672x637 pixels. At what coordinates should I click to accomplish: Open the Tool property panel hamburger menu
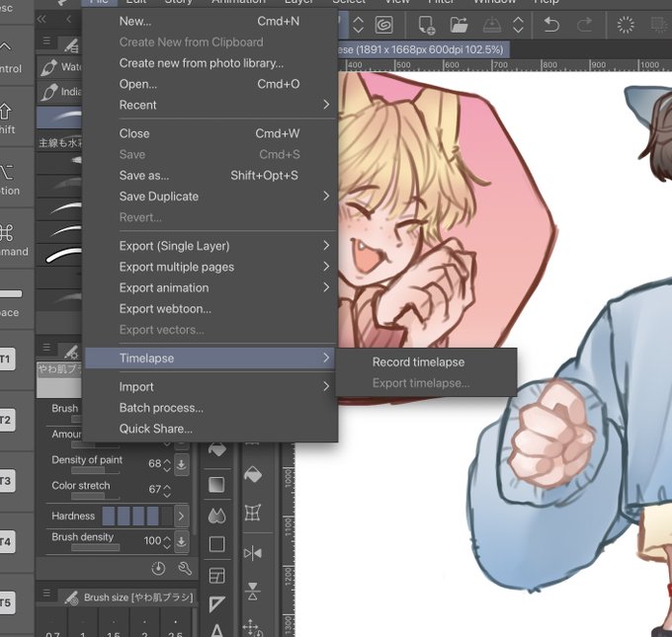pos(46,347)
